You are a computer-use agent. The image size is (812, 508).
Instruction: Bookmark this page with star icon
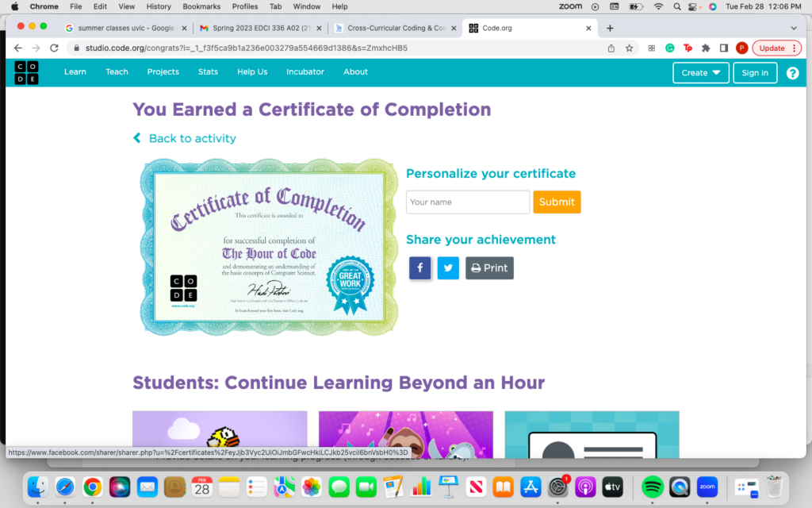[629, 48]
